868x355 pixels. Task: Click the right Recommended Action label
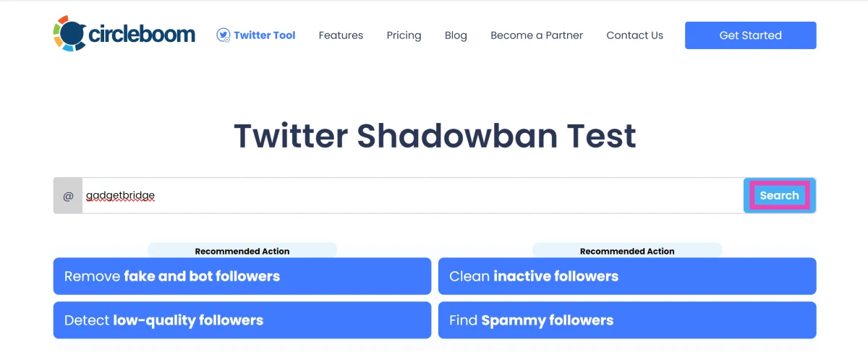point(626,251)
